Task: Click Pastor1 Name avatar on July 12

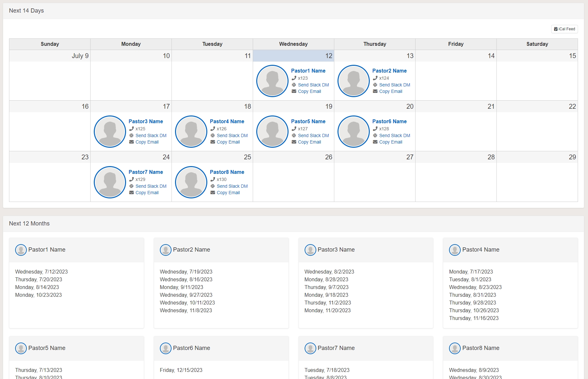Action: click(x=272, y=81)
